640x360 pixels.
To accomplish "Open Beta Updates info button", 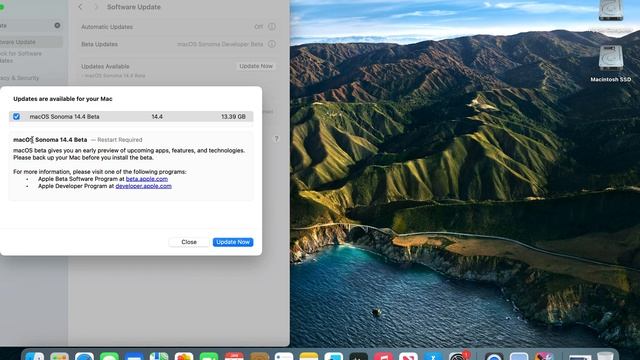I will tap(272, 44).
